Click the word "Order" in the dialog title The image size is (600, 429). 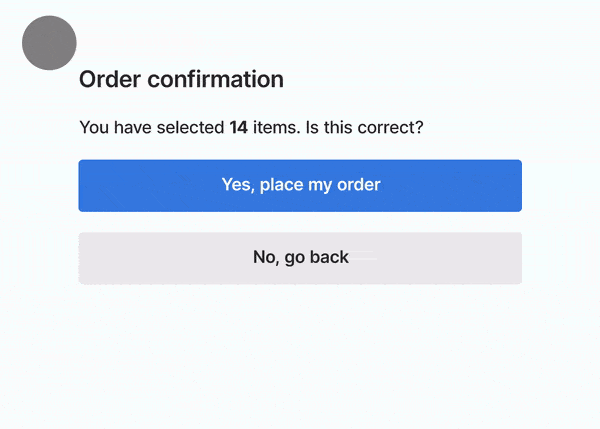tap(108, 79)
